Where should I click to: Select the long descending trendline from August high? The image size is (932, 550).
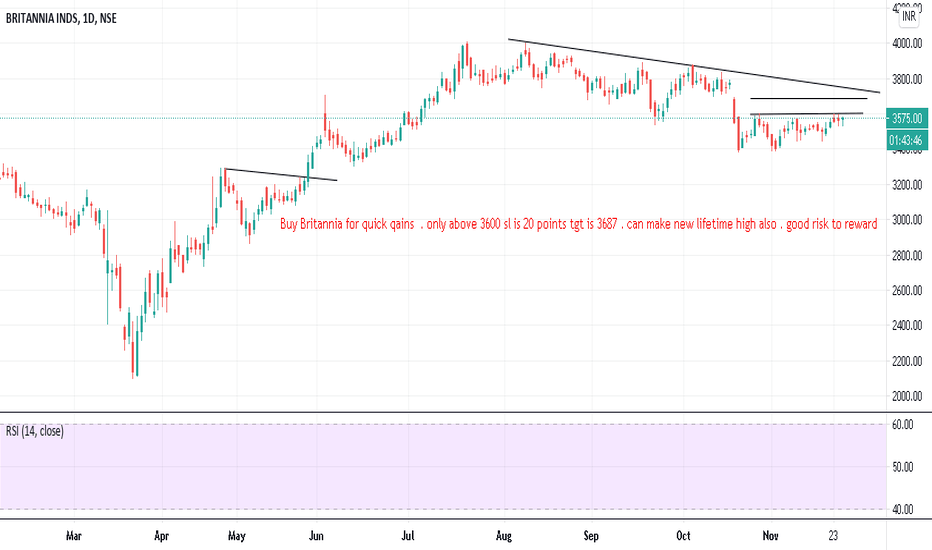point(693,66)
